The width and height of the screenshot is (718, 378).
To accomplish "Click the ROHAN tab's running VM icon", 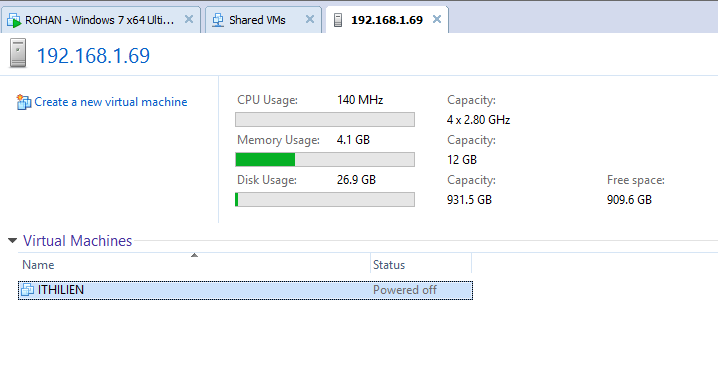I will tap(14, 20).
